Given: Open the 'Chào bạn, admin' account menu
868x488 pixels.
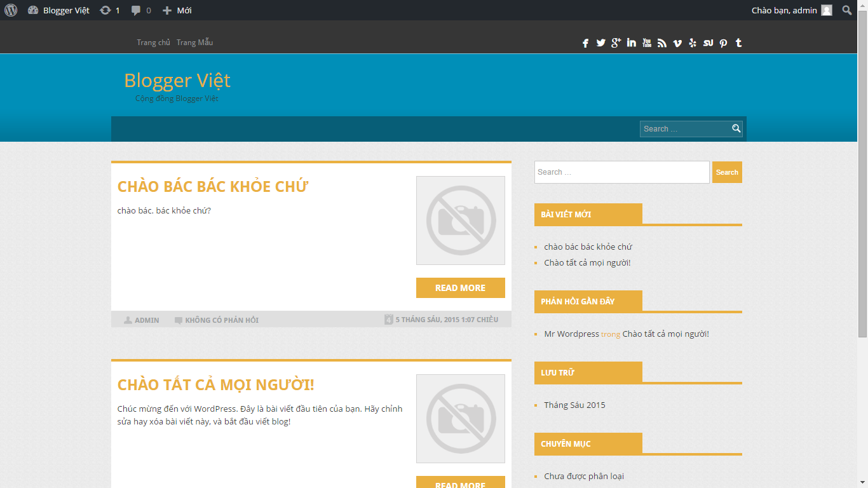Looking at the screenshot, I should (792, 10).
